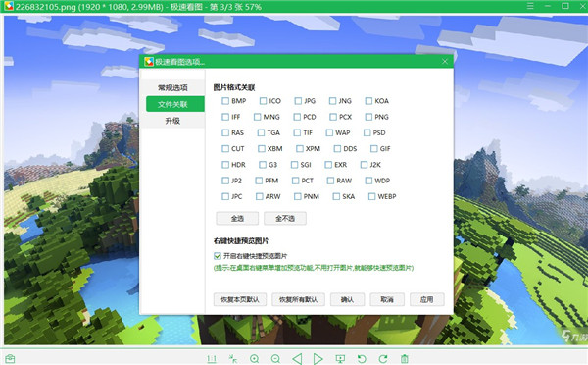588x365 pixels.
Task: Rotate image counterclockwise
Action: click(x=362, y=359)
